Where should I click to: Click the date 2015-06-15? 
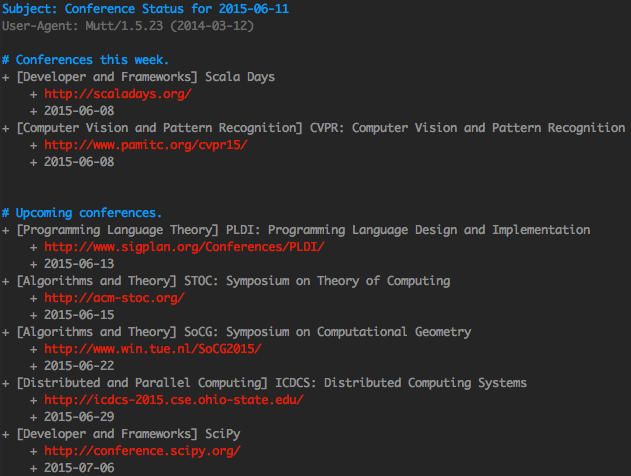pos(79,315)
